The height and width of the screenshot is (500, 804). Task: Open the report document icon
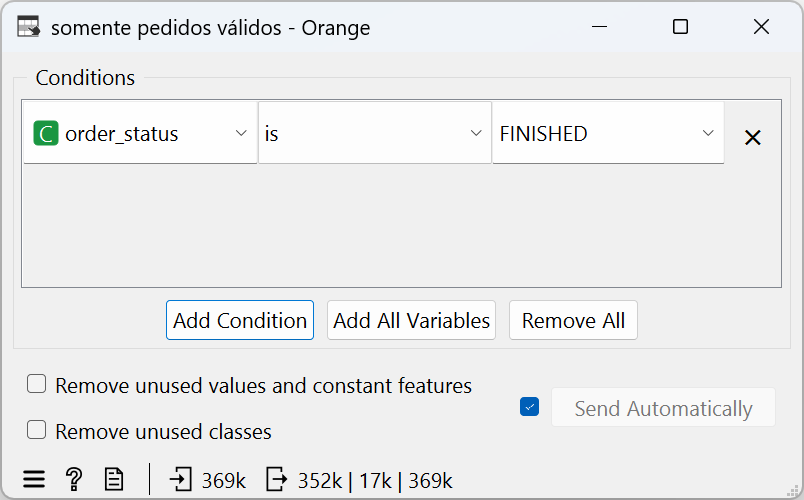tap(113, 480)
